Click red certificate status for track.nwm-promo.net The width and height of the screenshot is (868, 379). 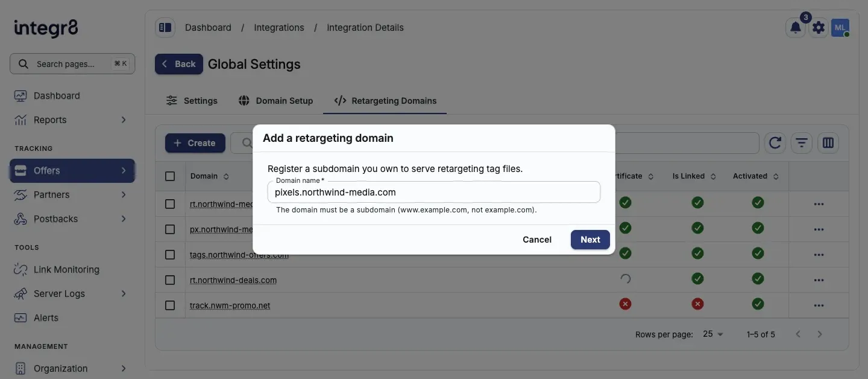point(625,304)
